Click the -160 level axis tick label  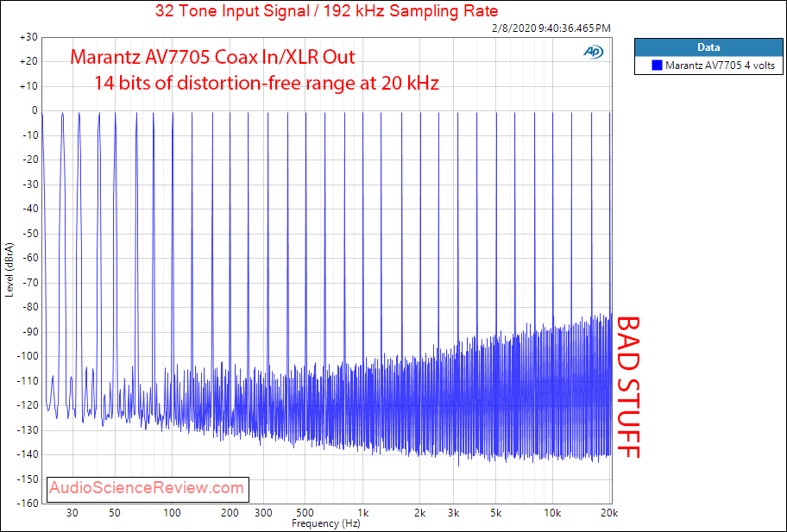click(x=27, y=503)
